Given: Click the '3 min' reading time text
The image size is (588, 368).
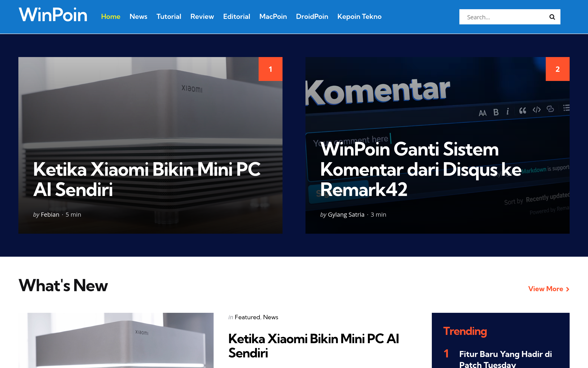Looking at the screenshot, I should (x=378, y=215).
